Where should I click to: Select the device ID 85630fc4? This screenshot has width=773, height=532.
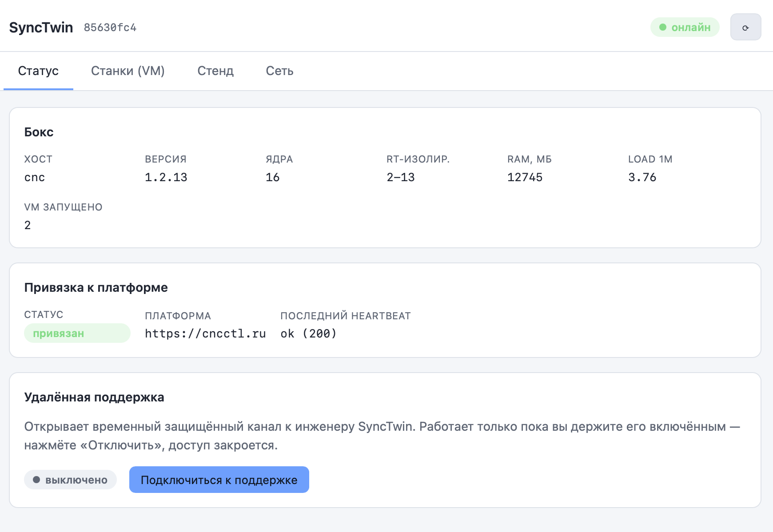(110, 28)
